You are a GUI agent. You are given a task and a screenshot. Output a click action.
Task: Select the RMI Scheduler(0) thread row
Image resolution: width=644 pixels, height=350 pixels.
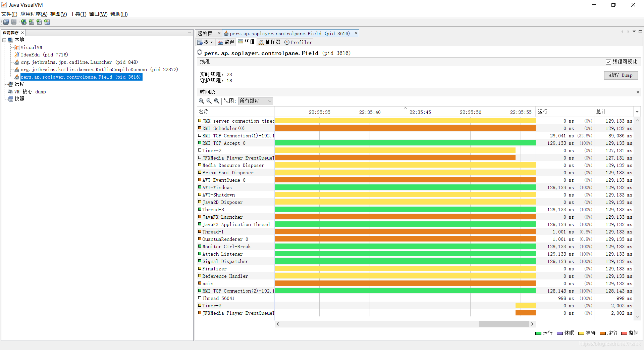coord(415,128)
